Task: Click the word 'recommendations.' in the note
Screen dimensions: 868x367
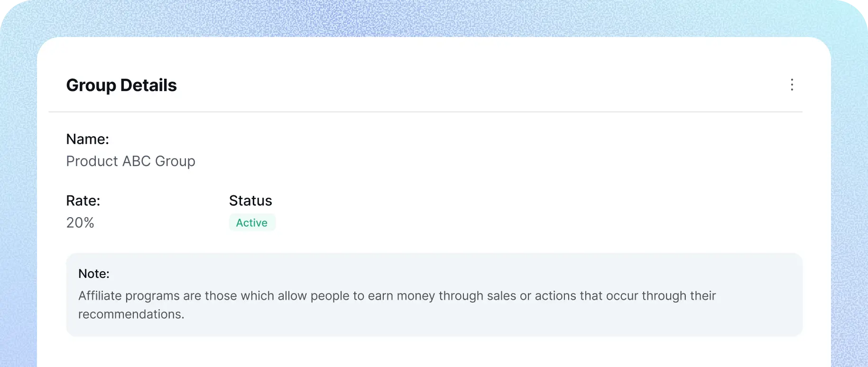Action: click(x=131, y=314)
